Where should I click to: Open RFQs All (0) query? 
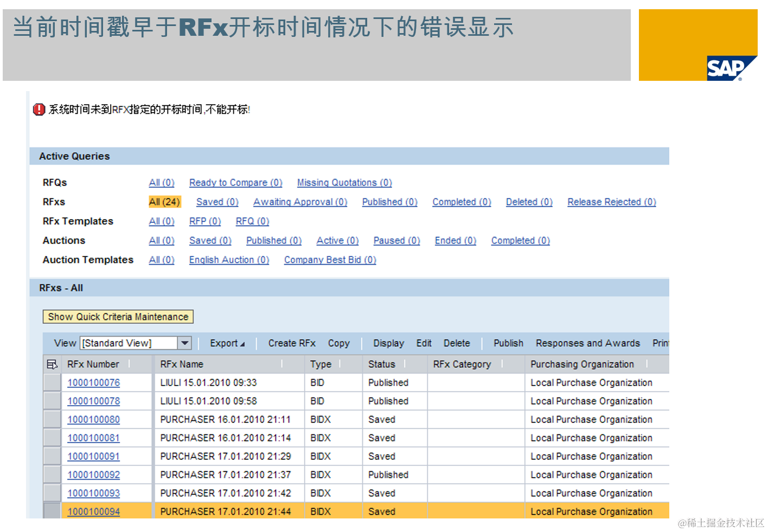162,183
